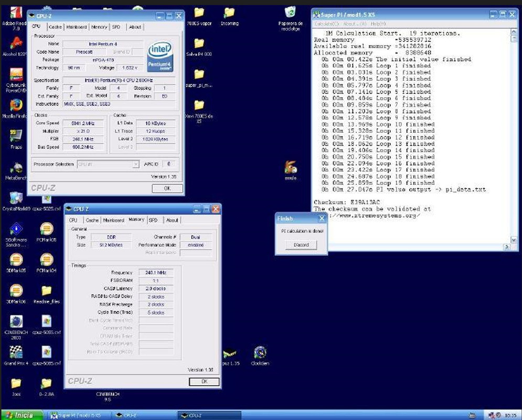
Task: Click the Core Speed value 5041.2 MHz
Action: point(83,123)
